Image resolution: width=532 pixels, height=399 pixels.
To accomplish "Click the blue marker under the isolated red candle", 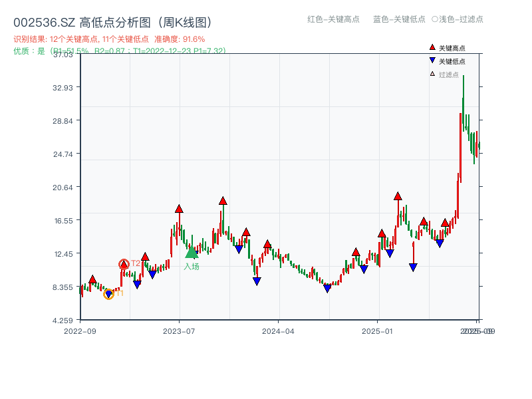I will [x=413, y=267].
